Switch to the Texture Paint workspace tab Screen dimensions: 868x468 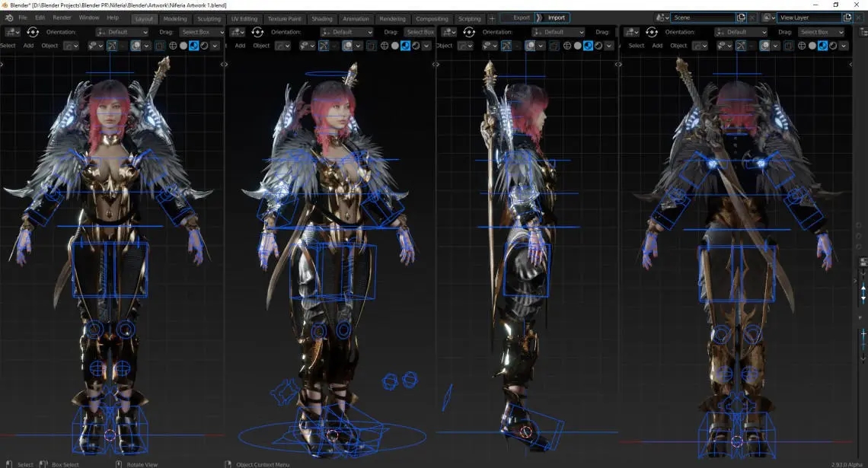tap(285, 19)
